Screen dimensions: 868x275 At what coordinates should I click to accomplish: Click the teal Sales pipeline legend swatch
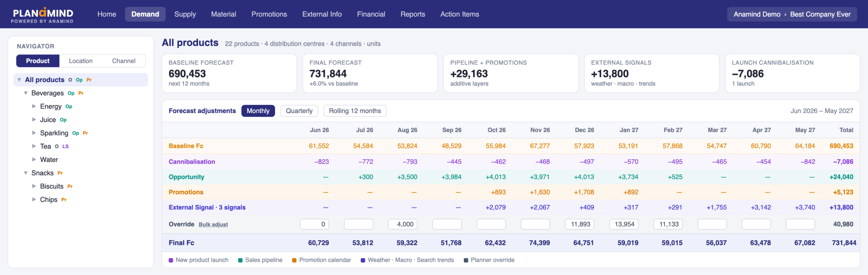click(x=240, y=260)
